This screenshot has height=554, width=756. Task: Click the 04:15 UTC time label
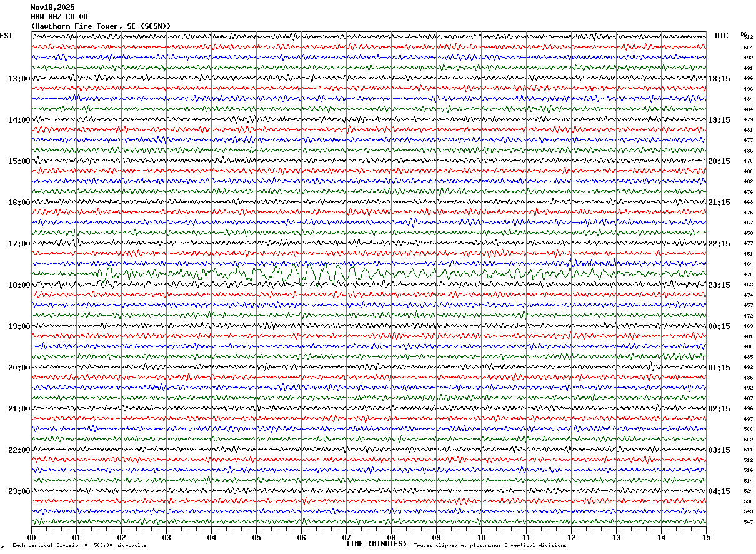click(x=719, y=491)
